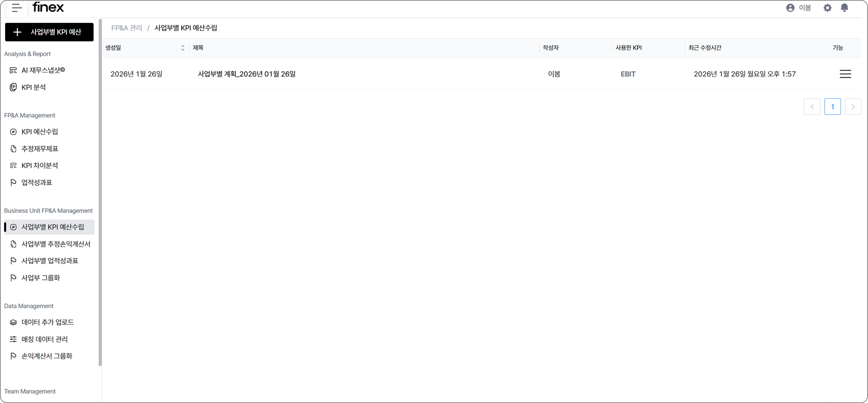Go to 추정재무제표 sidebar item
This screenshot has width=868, height=403.
pos(40,149)
